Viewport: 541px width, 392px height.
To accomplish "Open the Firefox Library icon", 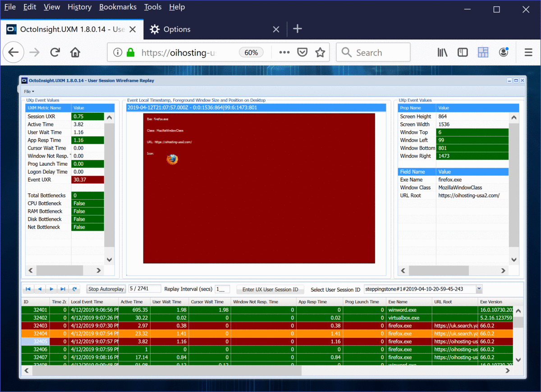I will click(442, 53).
